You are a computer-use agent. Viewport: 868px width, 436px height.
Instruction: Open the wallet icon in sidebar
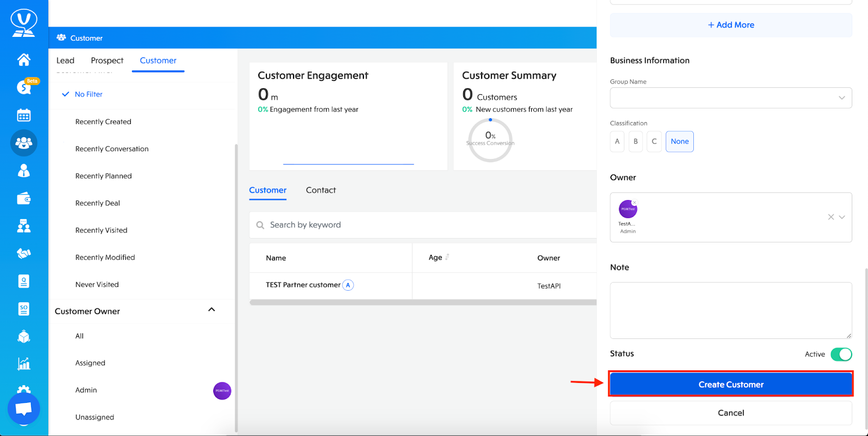coord(24,198)
